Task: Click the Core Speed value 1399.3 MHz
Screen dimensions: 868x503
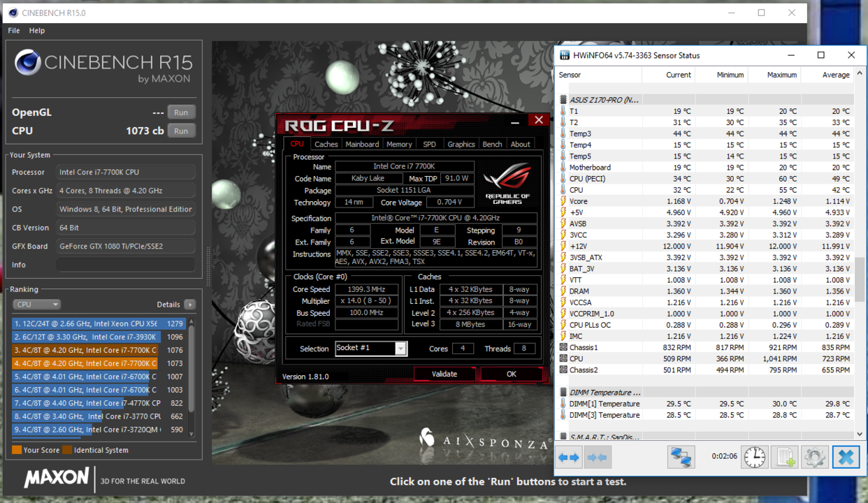Action: [x=366, y=289]
